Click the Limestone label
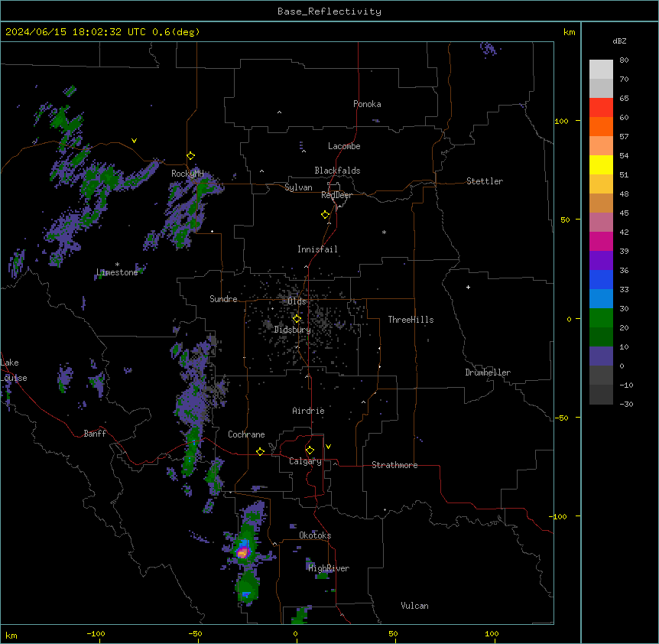 [x=117, y=272]
